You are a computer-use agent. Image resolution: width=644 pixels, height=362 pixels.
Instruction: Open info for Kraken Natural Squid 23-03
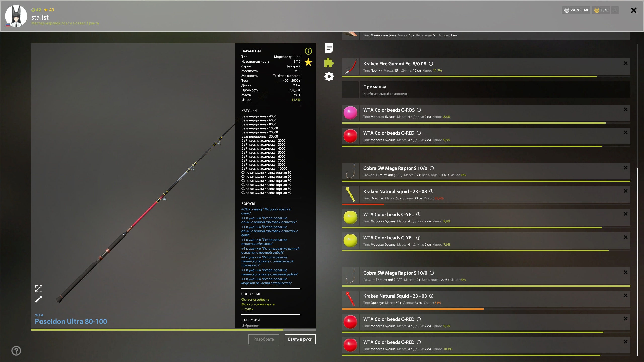[431, 296]
